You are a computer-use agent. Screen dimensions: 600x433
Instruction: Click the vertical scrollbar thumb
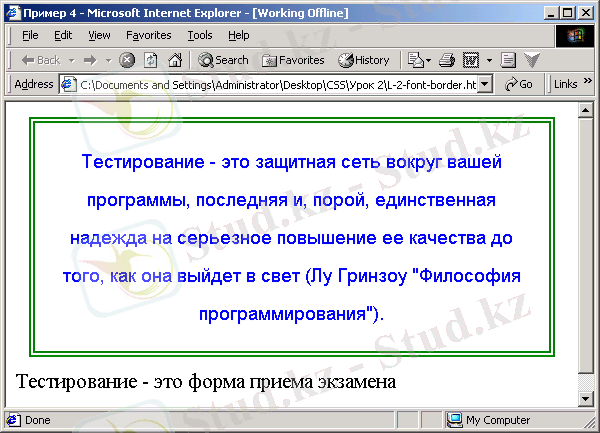585,246
